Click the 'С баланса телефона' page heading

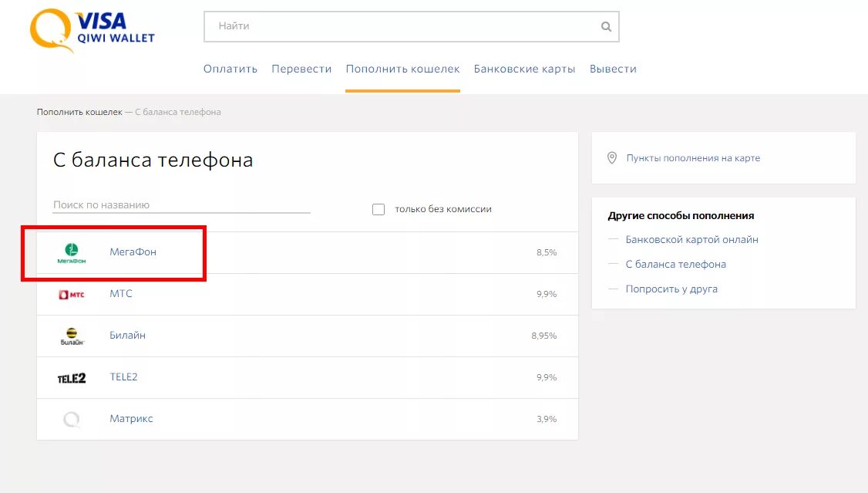153,160
